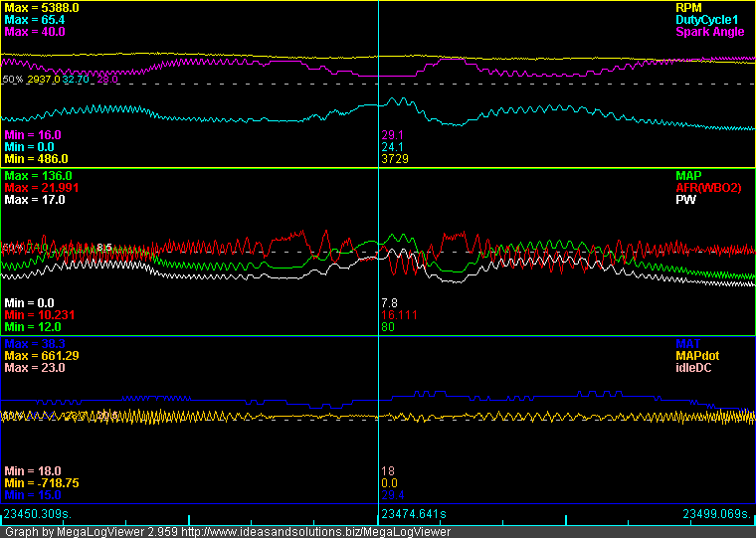Click the green MAP trace label
756x538 pixels.
(x=688, y=176)
